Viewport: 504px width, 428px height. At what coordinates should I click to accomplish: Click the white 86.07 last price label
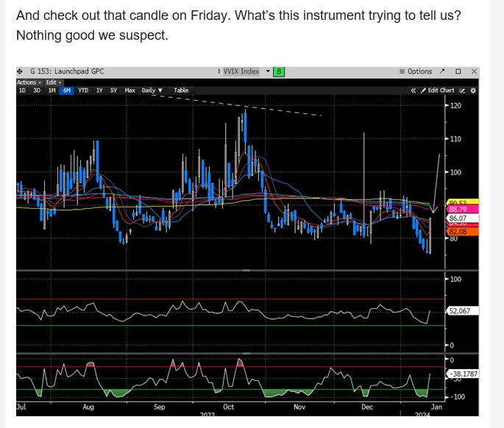(462, 218)
